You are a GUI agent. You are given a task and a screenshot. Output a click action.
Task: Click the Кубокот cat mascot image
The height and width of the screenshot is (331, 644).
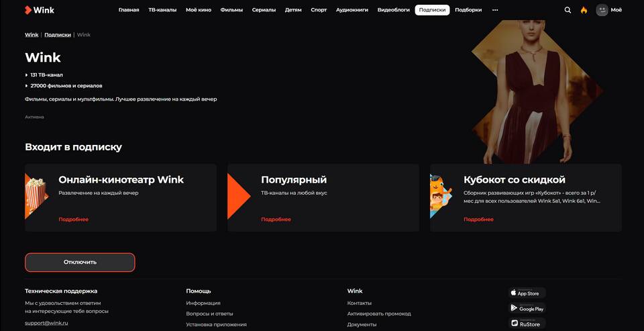point(441,196)
